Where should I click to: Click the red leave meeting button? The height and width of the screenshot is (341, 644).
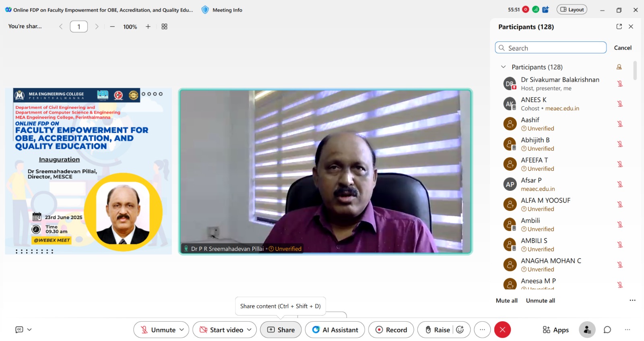click(502, 330)
